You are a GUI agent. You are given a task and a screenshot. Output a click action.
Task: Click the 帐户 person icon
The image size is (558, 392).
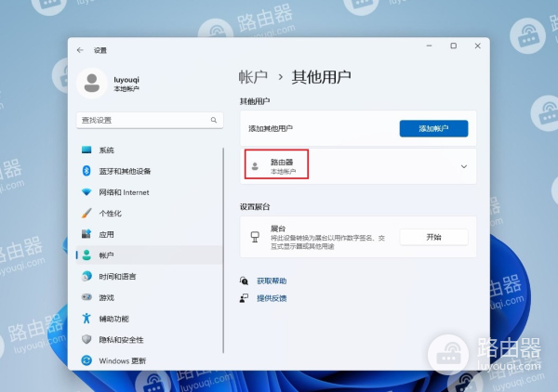tap(86, 255)
